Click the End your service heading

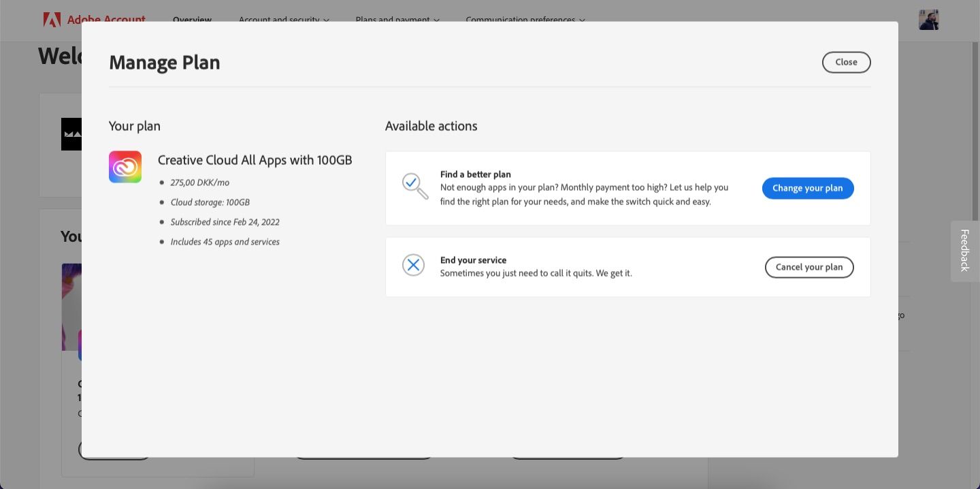474,260
